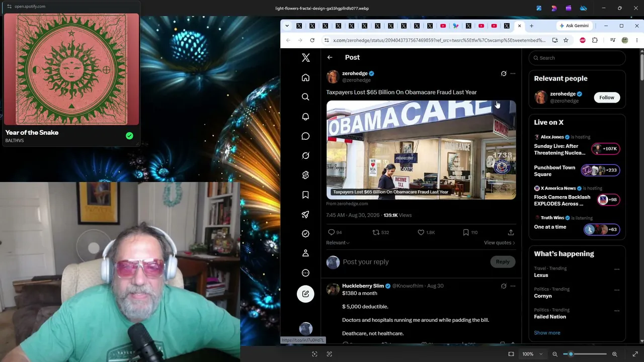
Task: Open Grok in the X sidebar
Action: pos(305,156)
